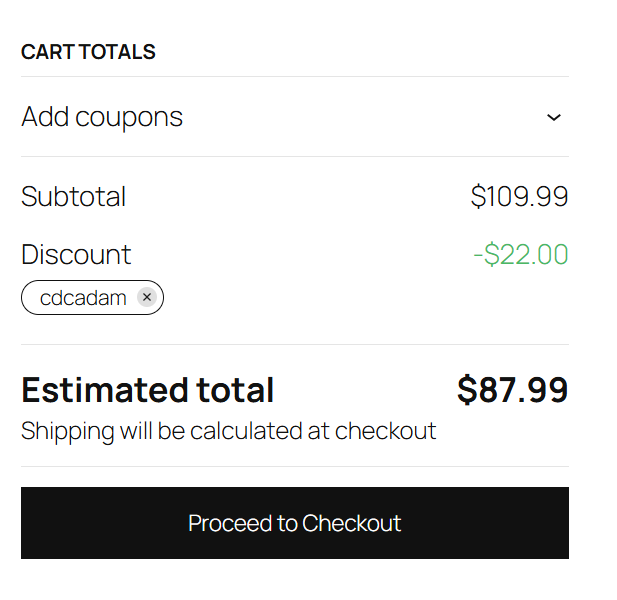Screen dimensions: 617x600
Task: Click the dollar sign of $87.99
Action: [x=466, y=389]
